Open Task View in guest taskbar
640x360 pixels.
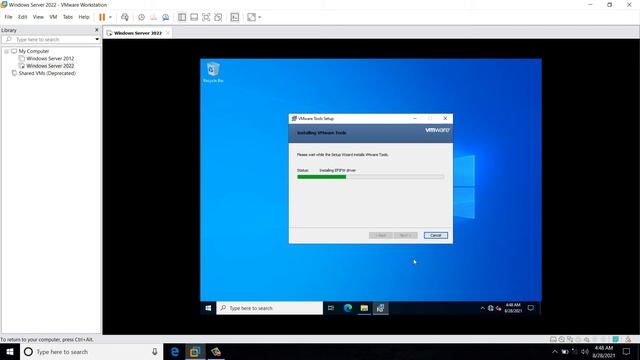(331, 308)
